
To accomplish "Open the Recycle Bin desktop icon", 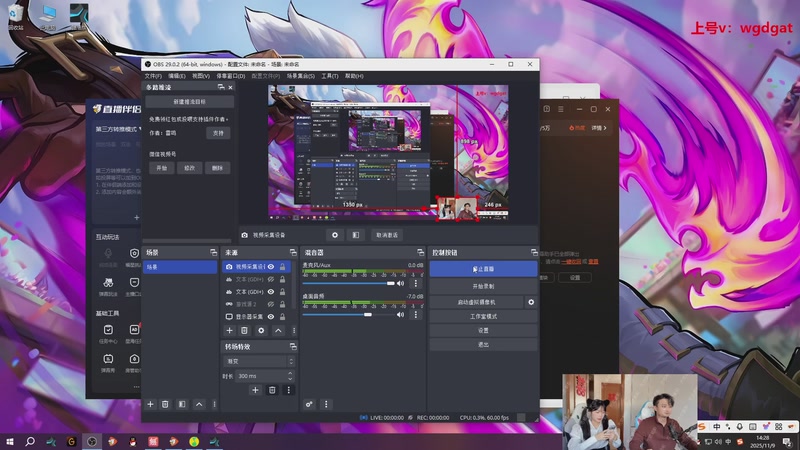I will [x=15, y=17].
